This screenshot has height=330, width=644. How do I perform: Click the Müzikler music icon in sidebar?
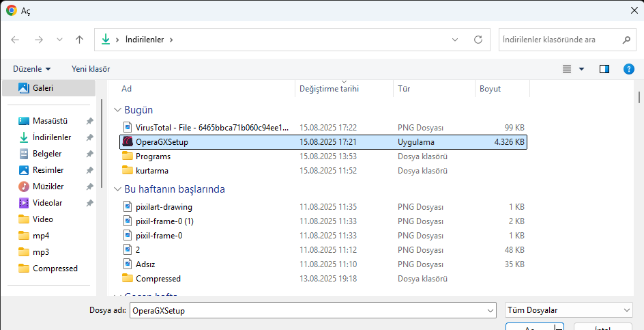coord(24,187)
